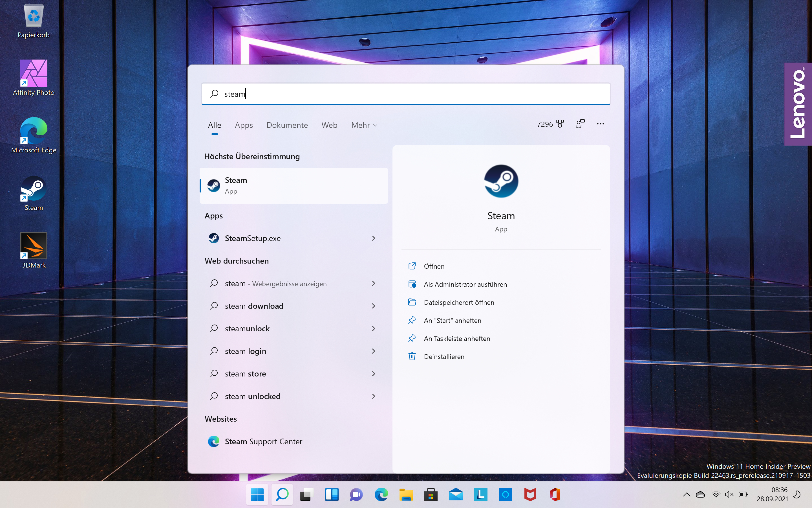
Task: Open the Mail app from taskbar
Action: (x=456, y=494)
